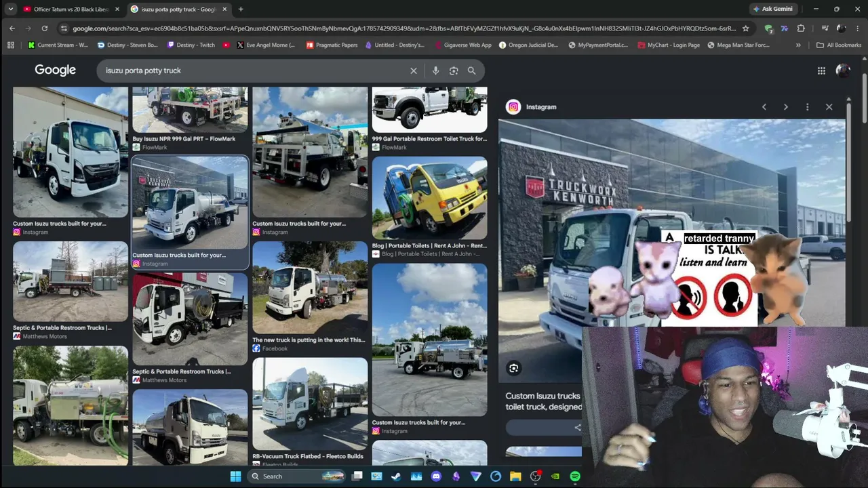The image size is (868, 488).
Task: Open the preview panel three-dot menu
Action: (x=807, y=107)
